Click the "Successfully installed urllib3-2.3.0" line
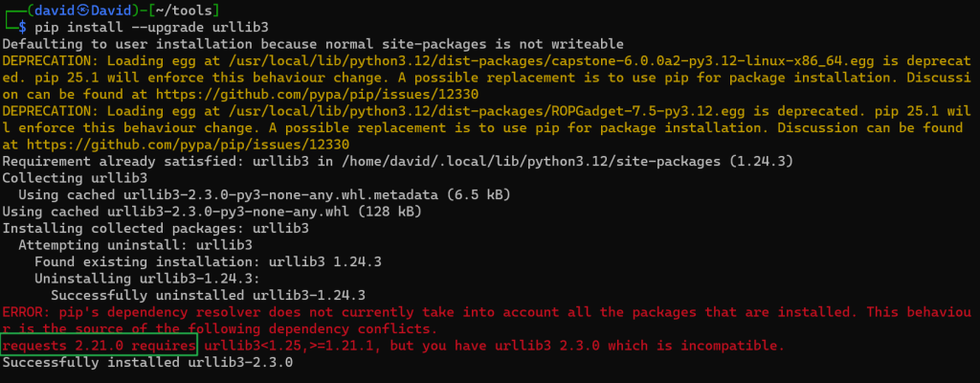980x383 pixels. [x=147, y=363]
